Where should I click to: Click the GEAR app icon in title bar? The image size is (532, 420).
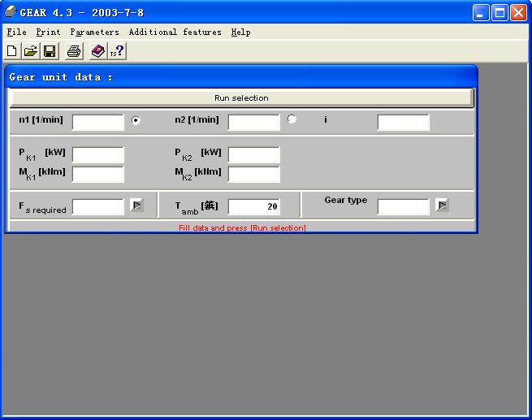[11, 12]
